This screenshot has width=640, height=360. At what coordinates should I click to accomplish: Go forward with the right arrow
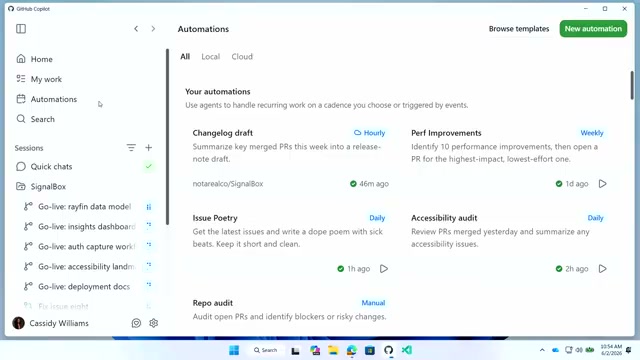[153, 29]
